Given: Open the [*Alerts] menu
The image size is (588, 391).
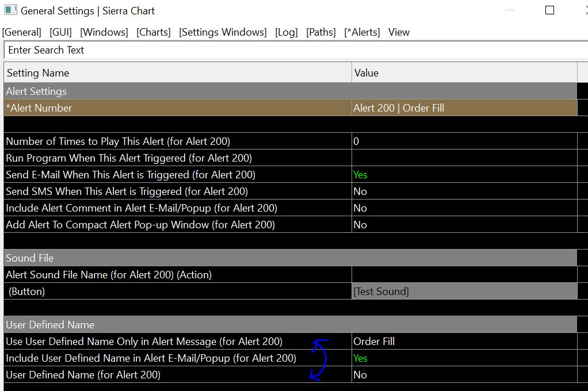Looking at the screenshot, I should tap(362, 32).
